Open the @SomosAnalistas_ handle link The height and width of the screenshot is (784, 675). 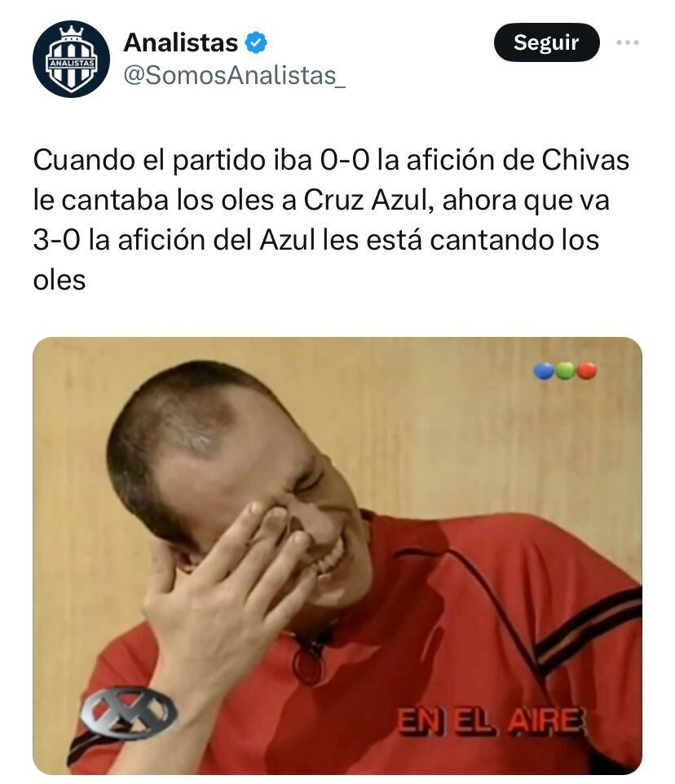234,76
